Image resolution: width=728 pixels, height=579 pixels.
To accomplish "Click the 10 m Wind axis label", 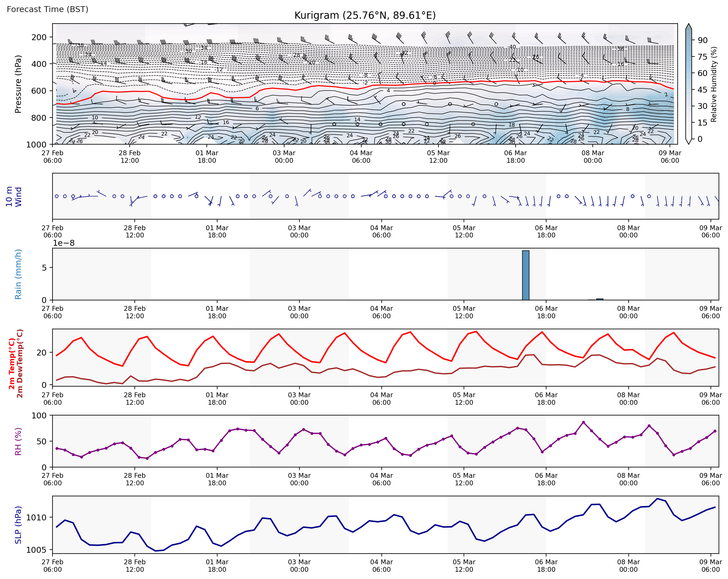I will point(13,196).
